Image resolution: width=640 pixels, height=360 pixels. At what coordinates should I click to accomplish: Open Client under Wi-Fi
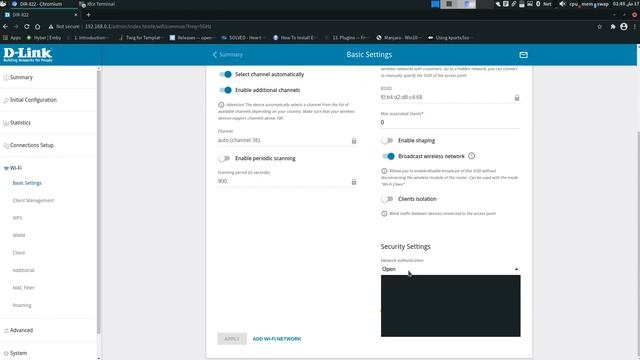coord(18,253)
